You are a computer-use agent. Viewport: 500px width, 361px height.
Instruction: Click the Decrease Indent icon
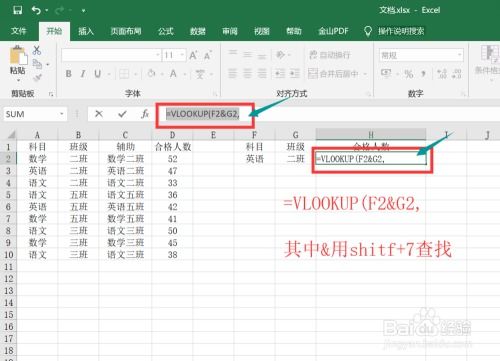tap(280, 73)
